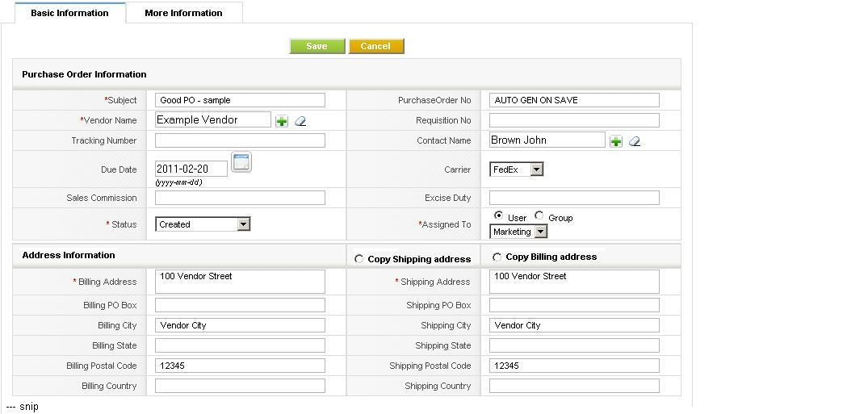Focus the Sales Commission field

[x=241, y=198]
